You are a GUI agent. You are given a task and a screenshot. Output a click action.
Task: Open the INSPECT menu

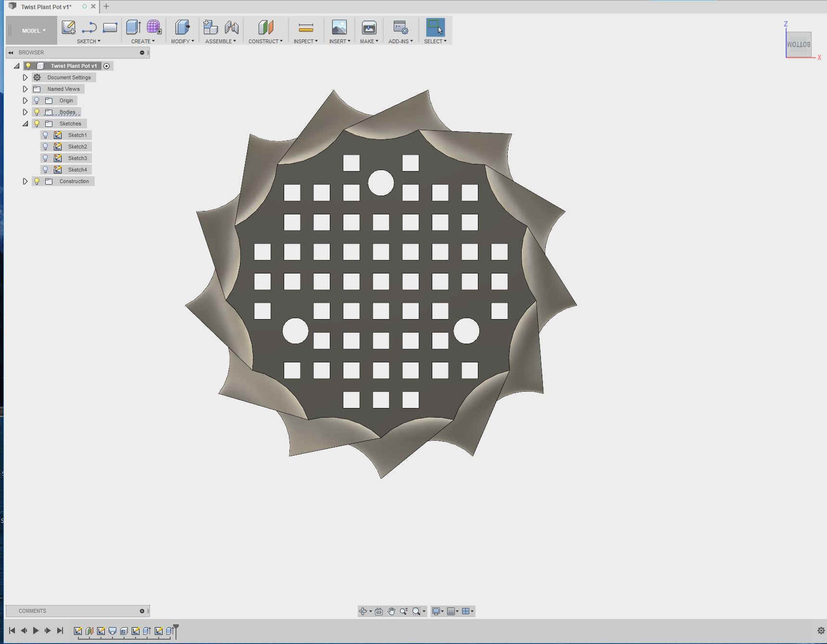point(306,41)
